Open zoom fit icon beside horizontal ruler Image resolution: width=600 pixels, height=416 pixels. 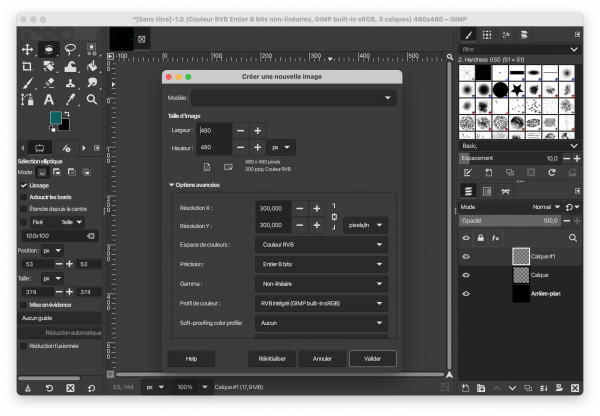[450, 57]
